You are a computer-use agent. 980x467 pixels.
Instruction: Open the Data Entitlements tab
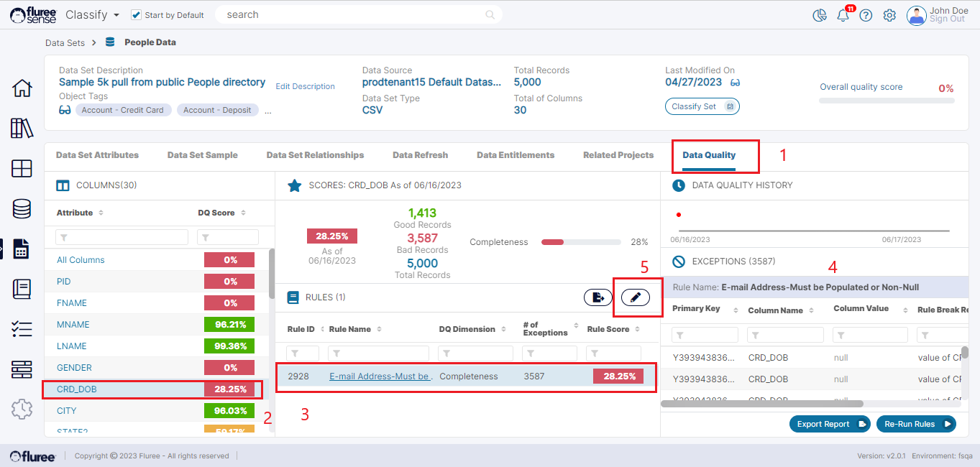(515, 155)
